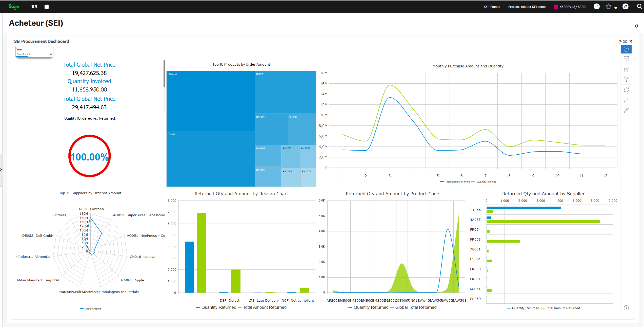Open the Year filter dropdown
The height and width of the screenshot is (327, 644).
pos(34,52)
